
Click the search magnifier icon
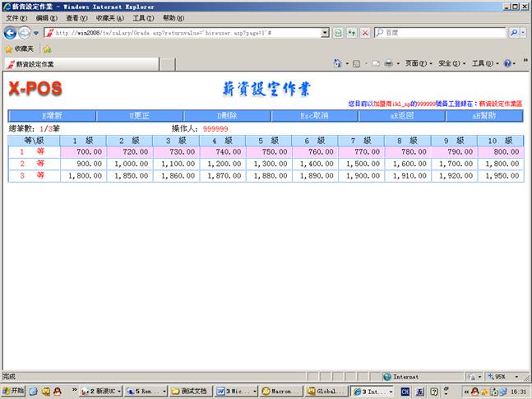pos(514,32)
